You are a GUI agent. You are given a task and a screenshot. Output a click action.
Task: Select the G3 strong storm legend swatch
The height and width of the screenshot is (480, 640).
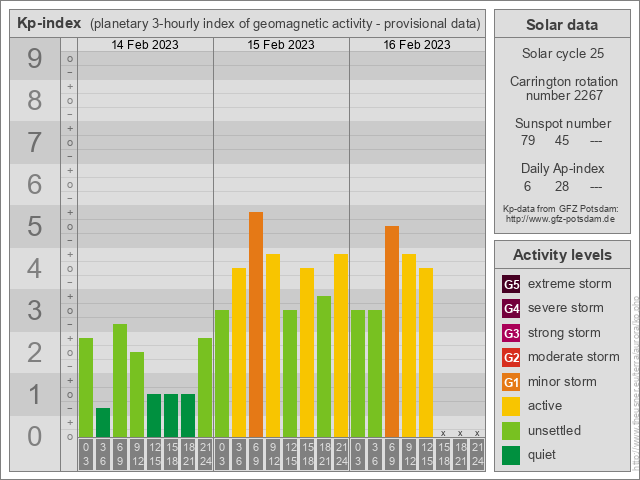pos(511,333)
